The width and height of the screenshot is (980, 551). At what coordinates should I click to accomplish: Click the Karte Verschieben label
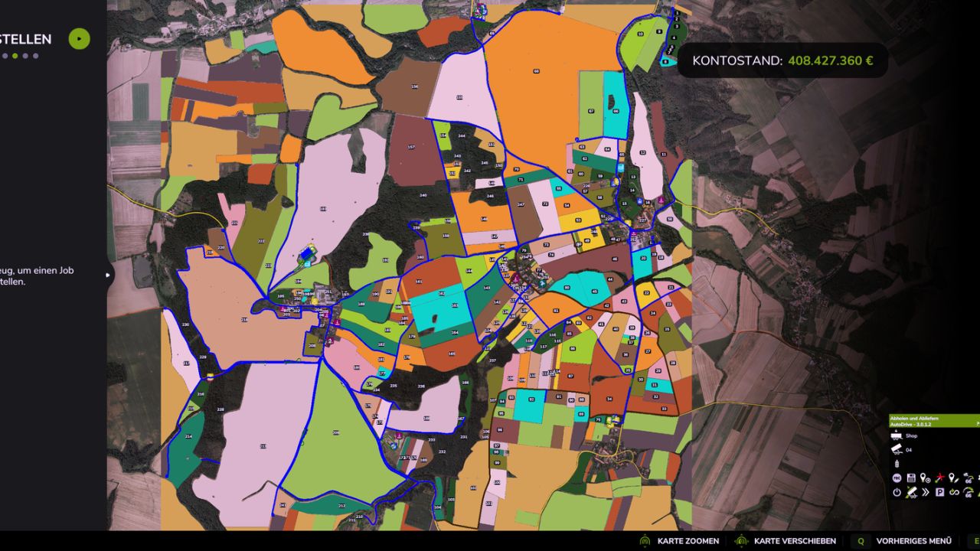click(x=795, y=541)
